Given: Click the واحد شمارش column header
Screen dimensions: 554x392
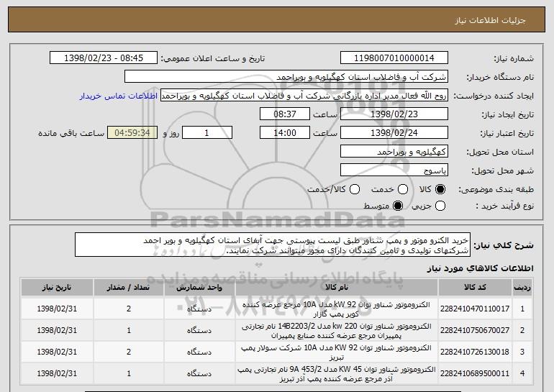Looking at the screenshot, I should click(x=199, y=288).
